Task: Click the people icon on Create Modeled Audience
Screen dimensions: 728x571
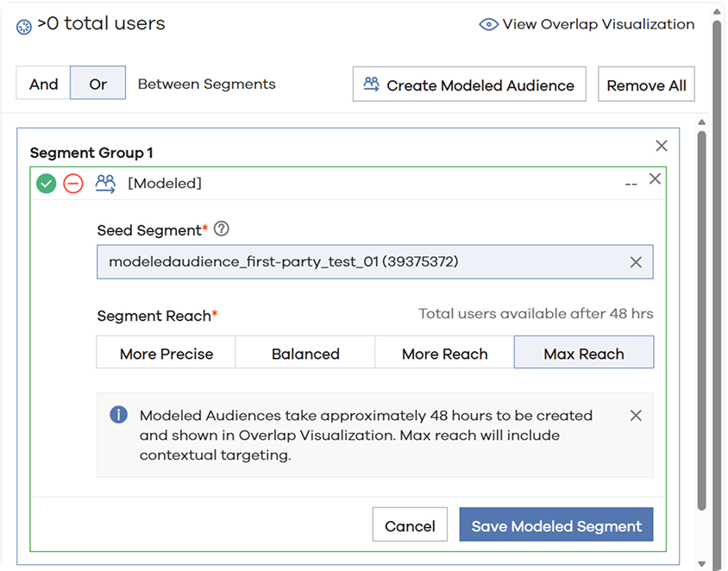Action: click(x=371, y=84)
